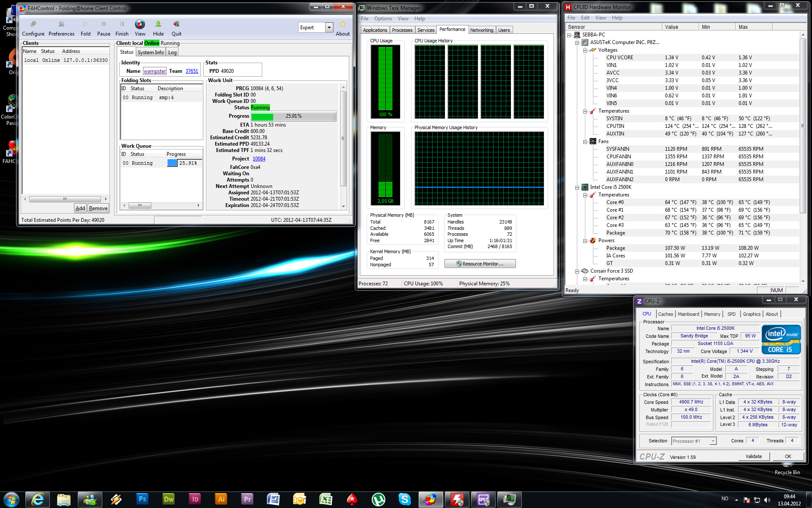Click OK in CPU-Z
Viewport: 812px width, 508px height.
pos(788,456)
